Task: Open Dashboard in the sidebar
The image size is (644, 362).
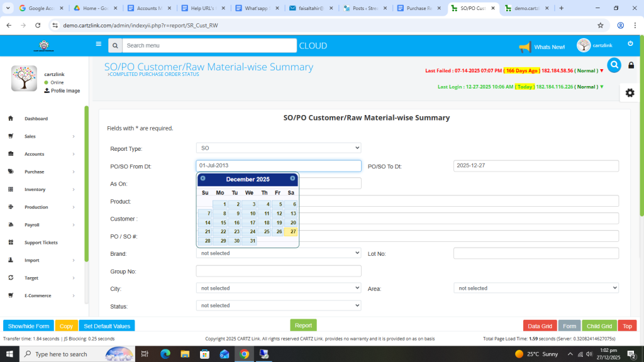Action: tap(36, 119)
